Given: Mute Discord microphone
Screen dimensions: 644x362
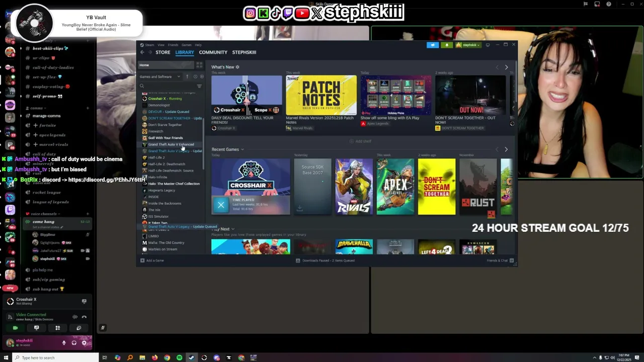Looking at the screenshot, I should pos(64,343).
